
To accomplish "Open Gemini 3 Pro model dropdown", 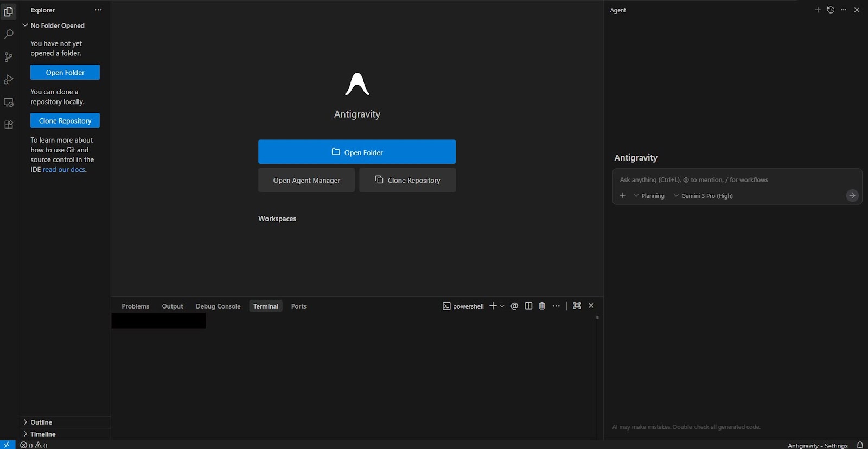I will [703, 196].
